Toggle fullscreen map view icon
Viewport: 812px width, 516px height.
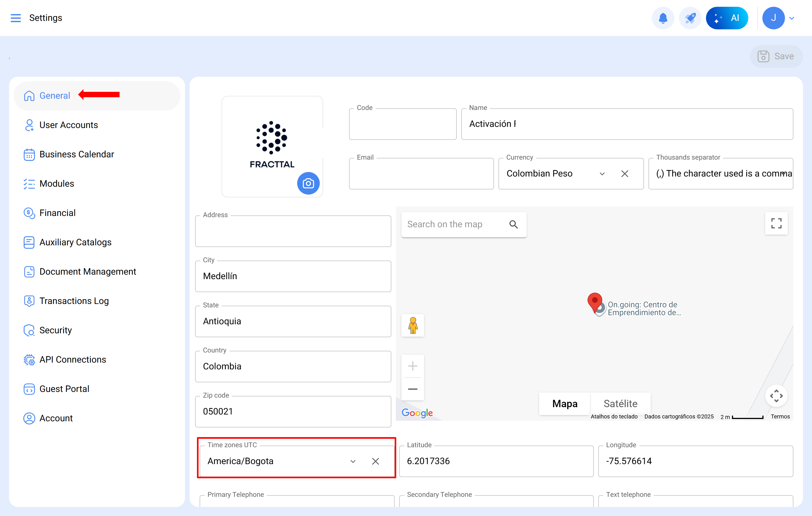pos(776,223)
